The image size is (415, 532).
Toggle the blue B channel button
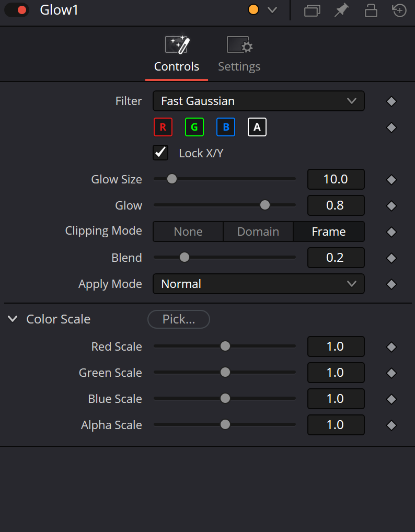pos(226,127)
